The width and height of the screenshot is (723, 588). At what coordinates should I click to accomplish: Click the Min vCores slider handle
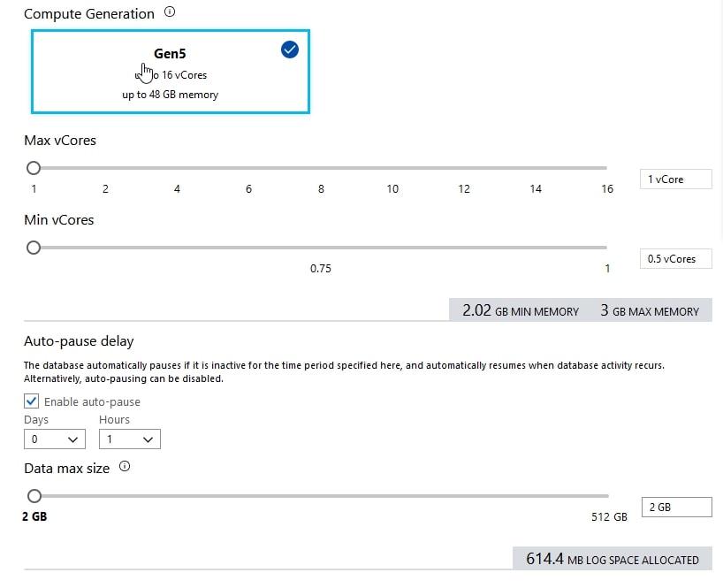(34, 248)
